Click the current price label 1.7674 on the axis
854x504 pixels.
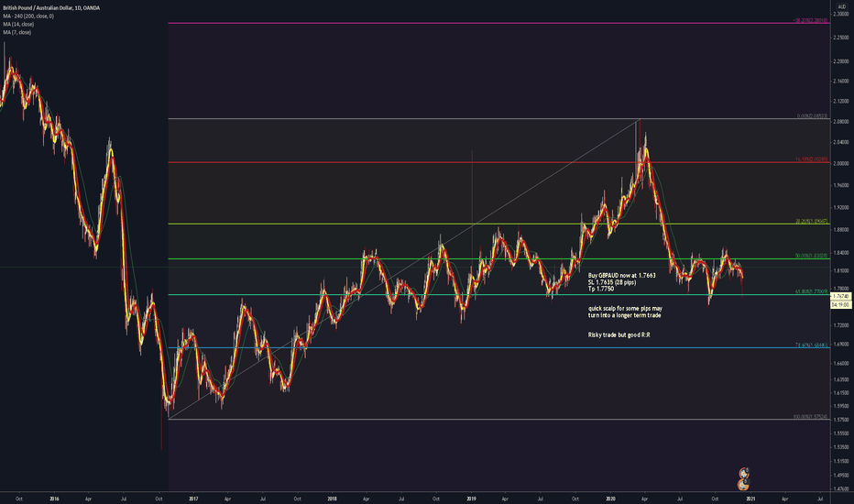841,296
